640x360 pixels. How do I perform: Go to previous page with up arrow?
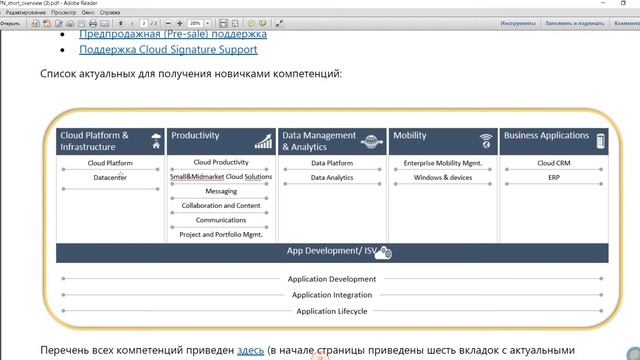121,24
